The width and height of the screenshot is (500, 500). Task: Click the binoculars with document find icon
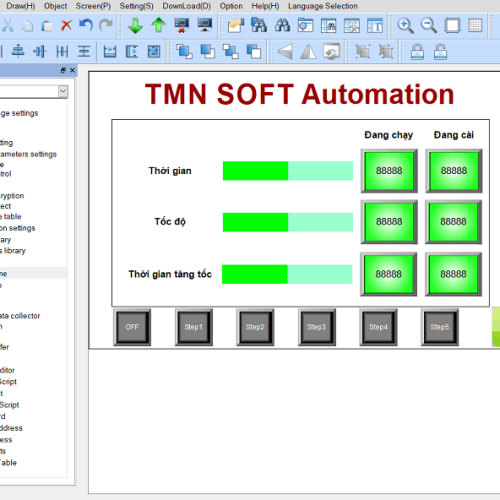pos(259,25)
